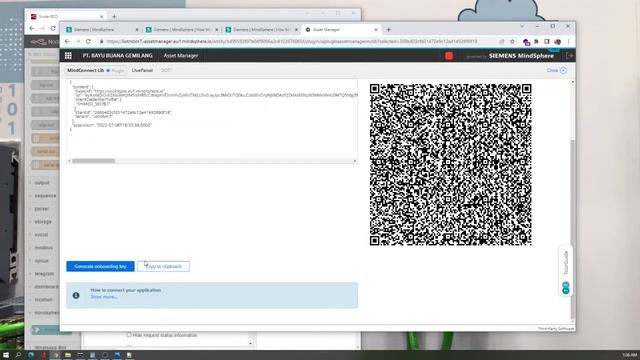Click the Close link at panel top right
The image size is (640, 360).
(552, 70)
